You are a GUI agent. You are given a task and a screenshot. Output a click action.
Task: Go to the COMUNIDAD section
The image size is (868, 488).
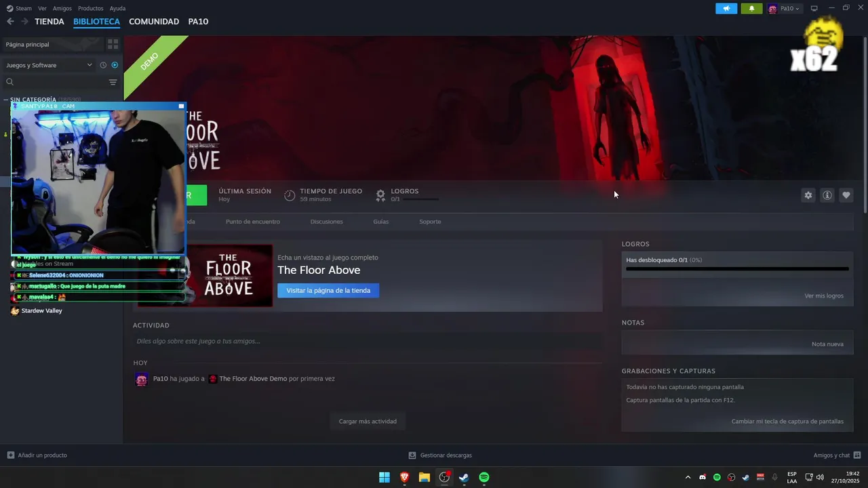(x=154, y=22)
